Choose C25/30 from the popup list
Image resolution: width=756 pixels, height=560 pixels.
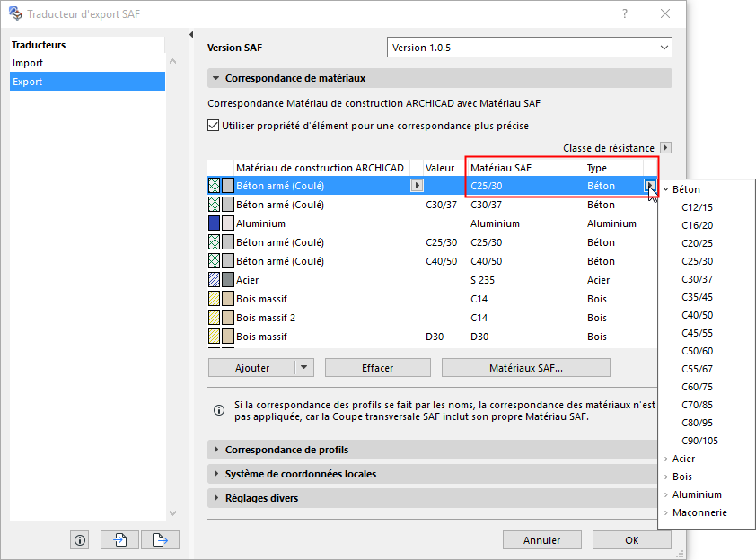point(697,261)
